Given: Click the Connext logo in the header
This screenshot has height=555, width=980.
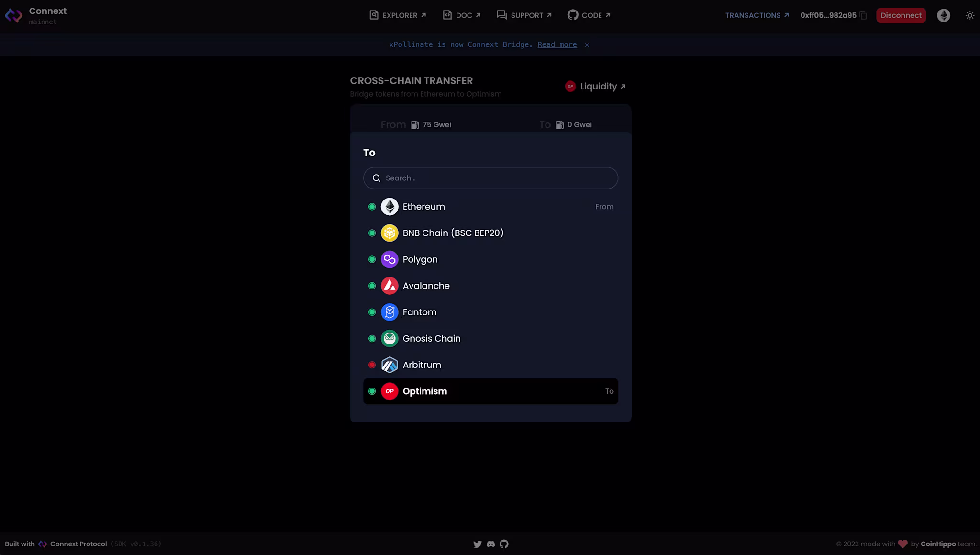Looking at the screenshot, I should pyautogui.click(x=13, y=15).
